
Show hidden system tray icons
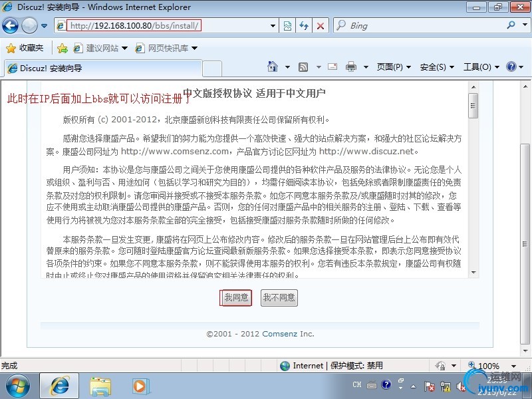pyautogui.click(x=413, y=386)
